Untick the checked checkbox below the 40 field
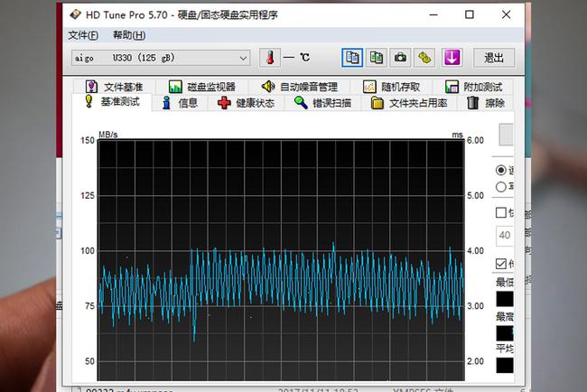 (x=501, y=264)
